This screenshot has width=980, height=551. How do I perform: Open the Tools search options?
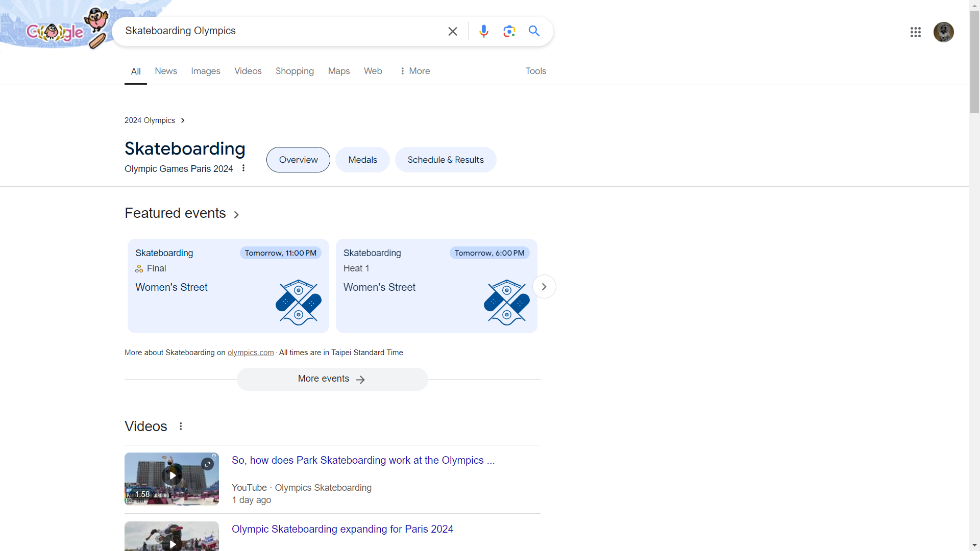coord(536,71)
